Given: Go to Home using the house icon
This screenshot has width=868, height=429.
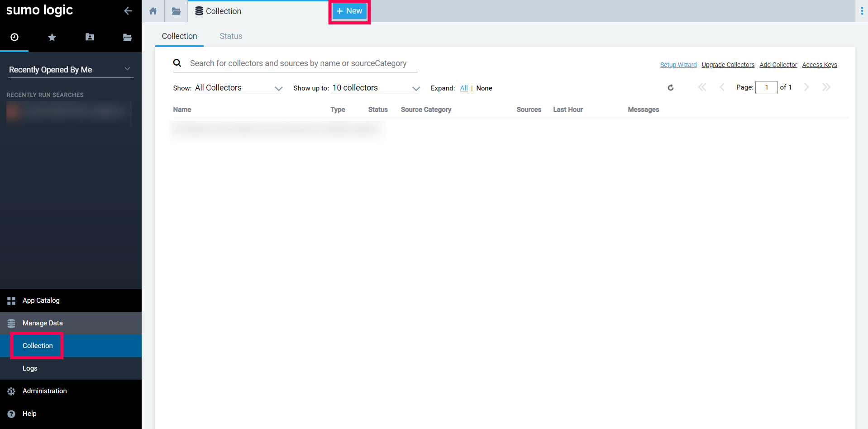Looking at the screenshot, I should (153, 11).
